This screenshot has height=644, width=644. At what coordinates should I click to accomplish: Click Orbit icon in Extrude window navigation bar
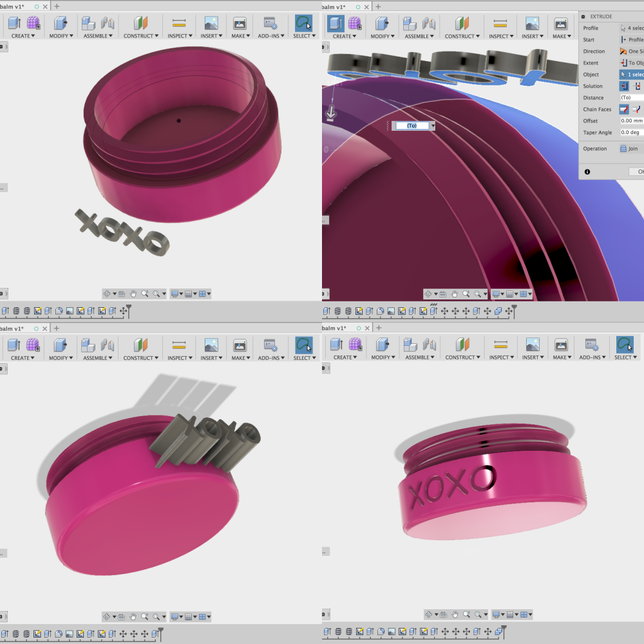pyautogui.click(x=428, y=294)
